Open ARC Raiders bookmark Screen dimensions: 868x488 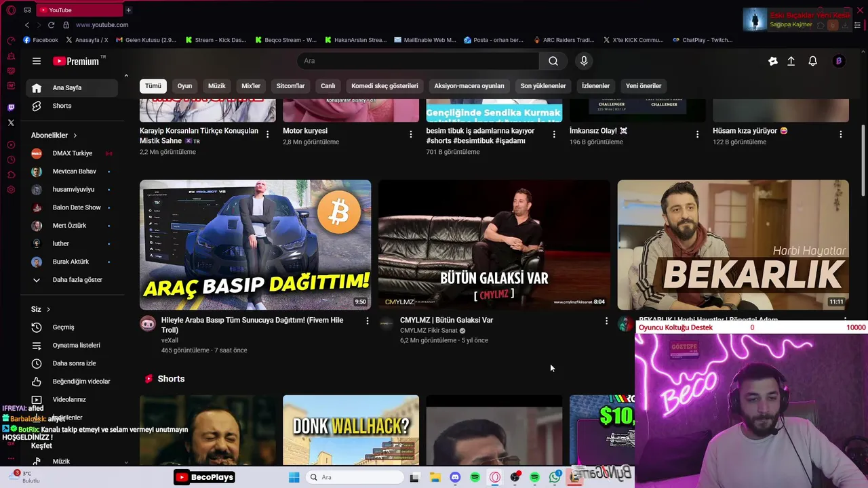click(564, 40)
